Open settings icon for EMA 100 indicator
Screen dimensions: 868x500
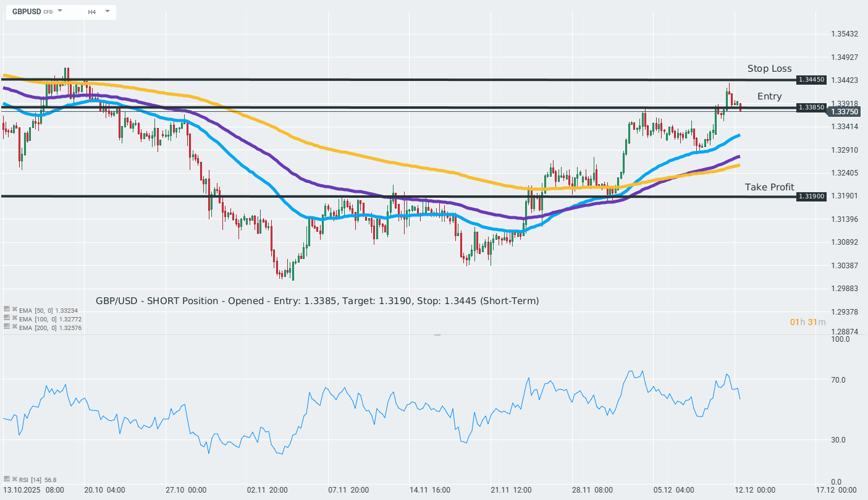pos(7,318)
